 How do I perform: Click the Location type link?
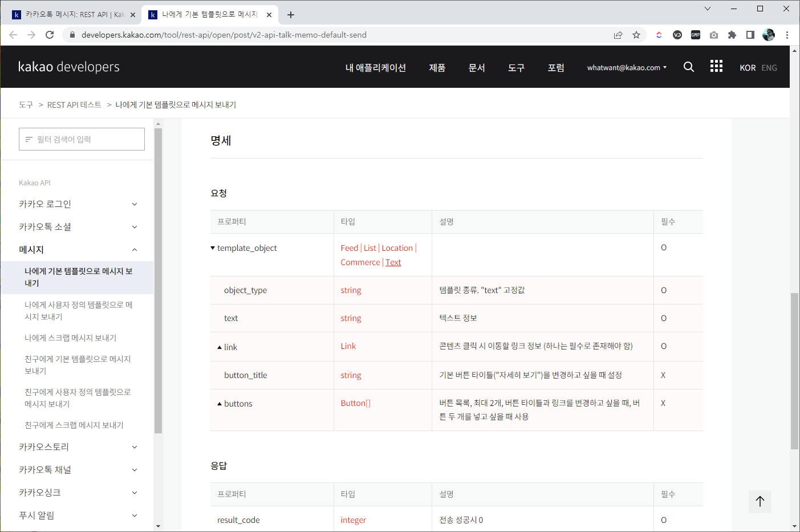397,248
